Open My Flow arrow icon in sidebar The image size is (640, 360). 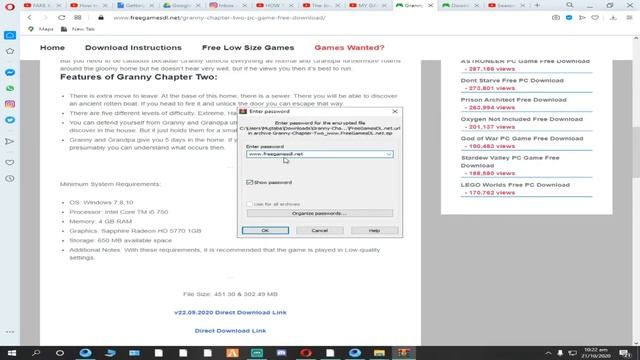tap(10, 141)
